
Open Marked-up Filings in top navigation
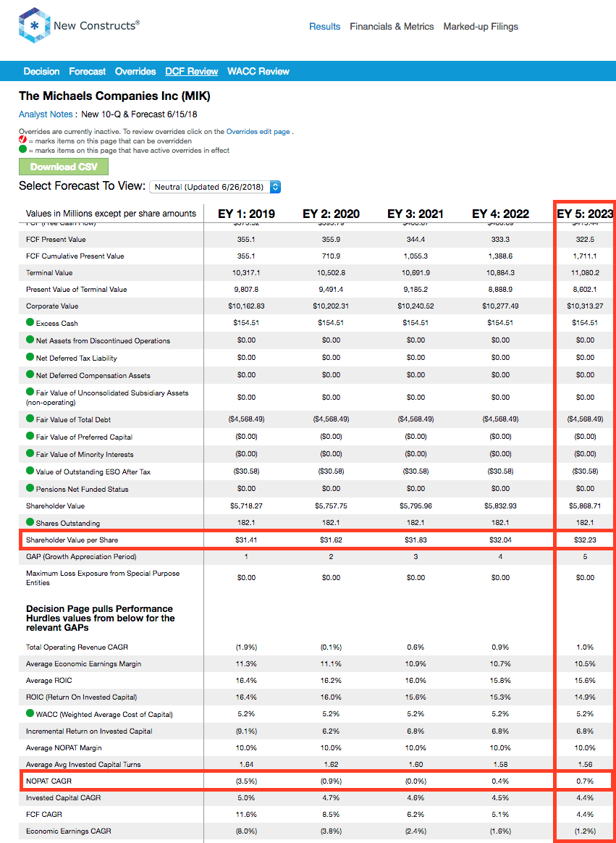tap(481, 26)
